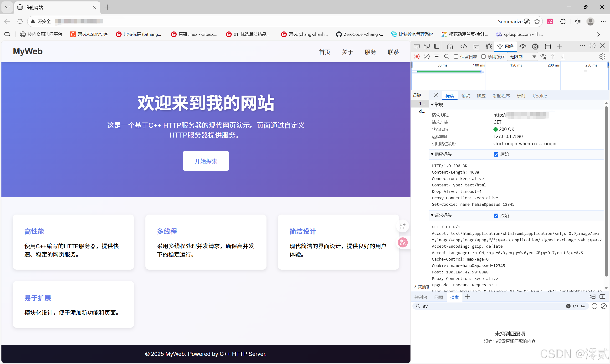
Task: Open the network filter icon
Action: [437, 57]
